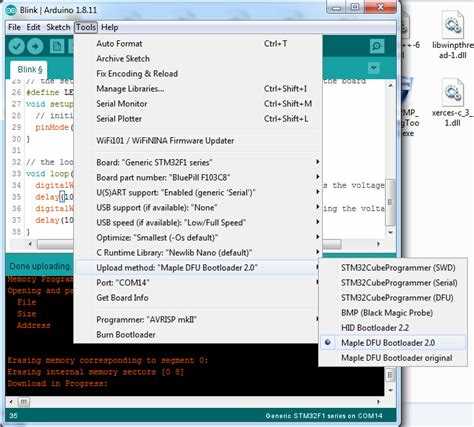Close the Arduino window
This screenshot has height=427, width=474.
tap(380, 7)
